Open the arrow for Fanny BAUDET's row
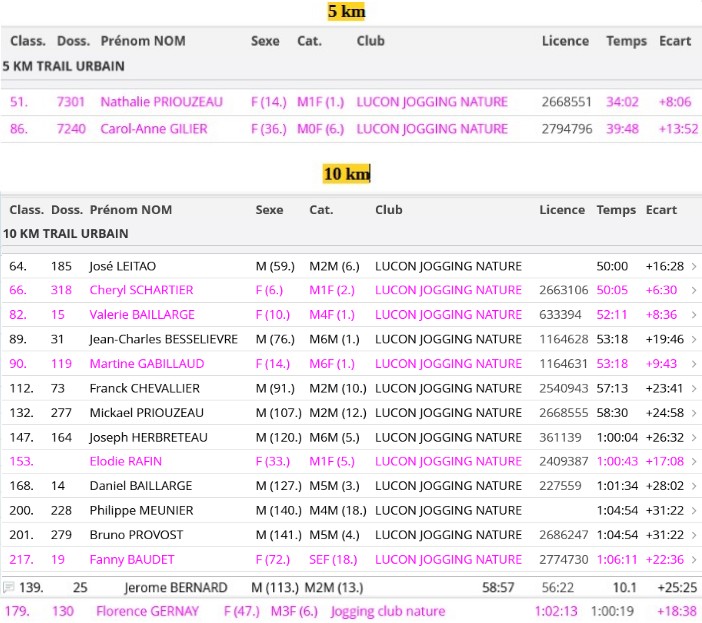702x623 pixels. (x=693, y=559)
